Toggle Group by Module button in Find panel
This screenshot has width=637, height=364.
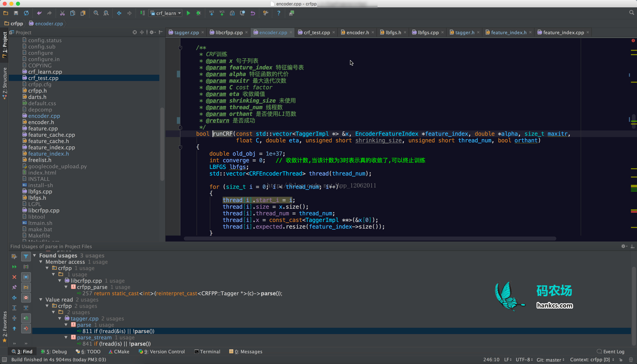26,277
